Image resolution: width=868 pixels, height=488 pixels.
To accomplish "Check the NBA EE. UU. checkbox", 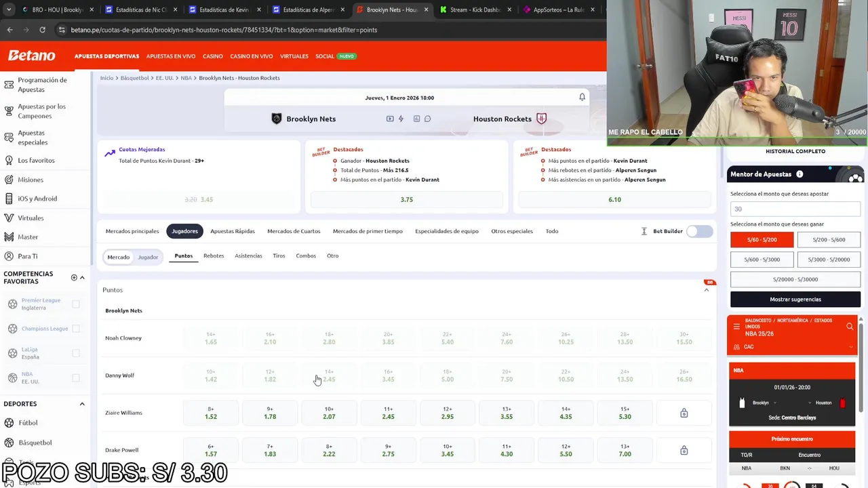I will coord(76,378).
